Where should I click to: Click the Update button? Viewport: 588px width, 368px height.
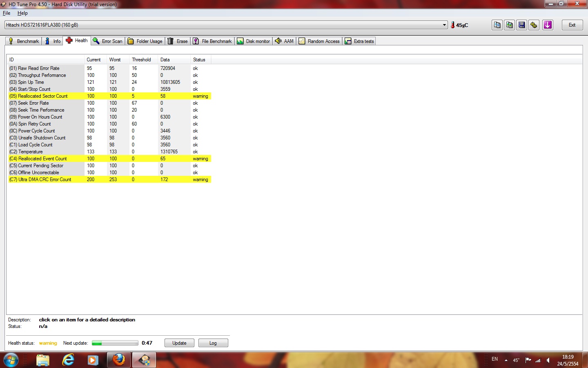[179, 343]
